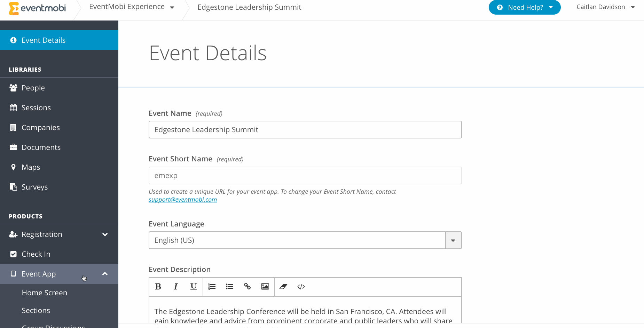Open the Event Language dropdown arrow

click(453, 240)
